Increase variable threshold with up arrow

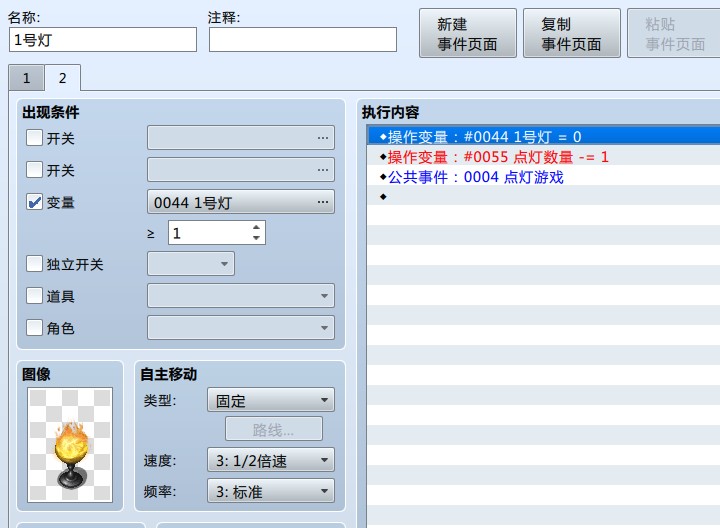[x=257, y=227]
